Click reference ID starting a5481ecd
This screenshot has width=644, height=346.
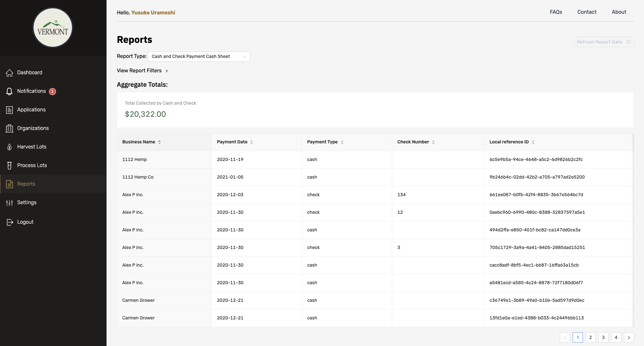536,283
